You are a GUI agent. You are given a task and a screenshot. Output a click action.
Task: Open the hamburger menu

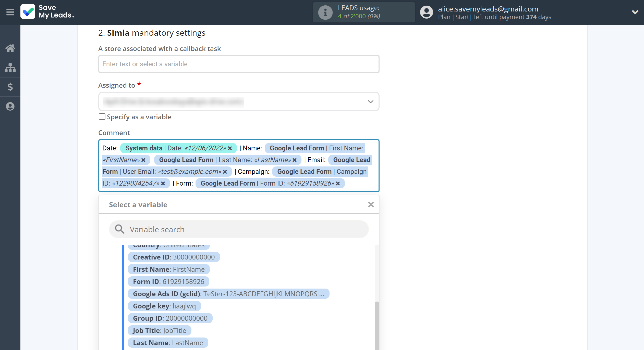10,12
